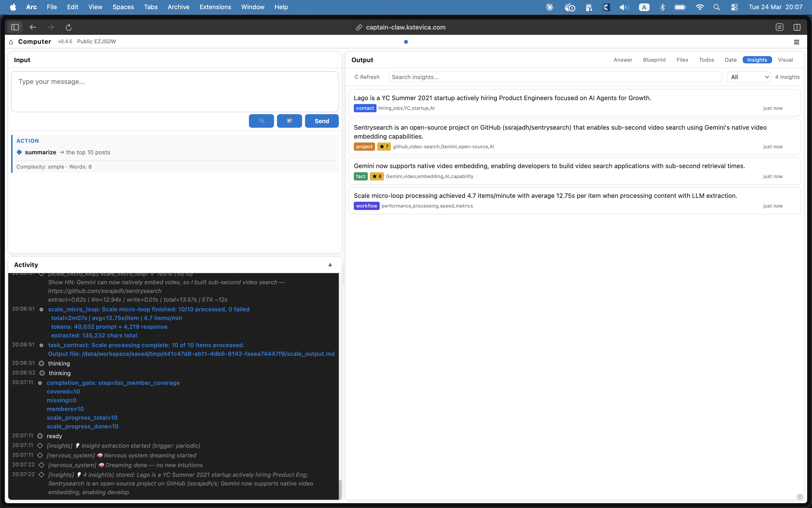Click the Public EZJ5DW label
Image resolution: width=812 pixels, height=508 pixels.
tap(96, 42)
